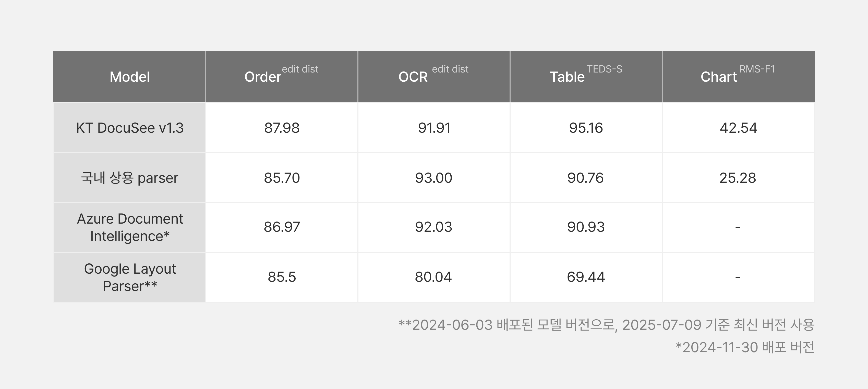Screen dimensions: 868x389
Task: Select the Azure Document Intelligence row label
Action: click(130, 228)
